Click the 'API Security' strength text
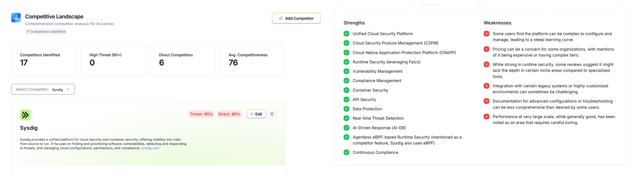The width and height of the screenshot is (644, 178). tap(364, 100)
